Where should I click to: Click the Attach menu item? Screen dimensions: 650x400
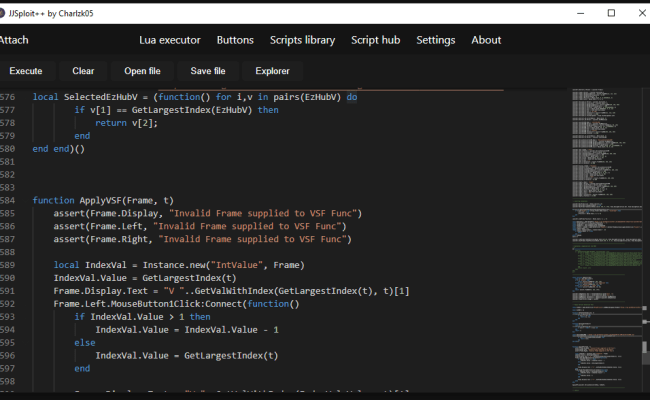click(14, 40)
